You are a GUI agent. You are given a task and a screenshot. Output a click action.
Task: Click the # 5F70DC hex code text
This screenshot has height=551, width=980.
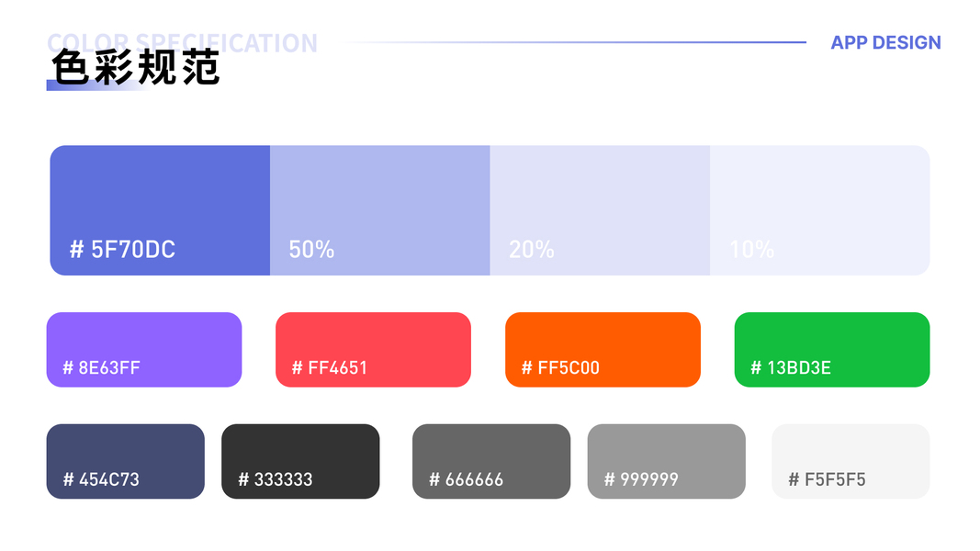pos(122,249)
